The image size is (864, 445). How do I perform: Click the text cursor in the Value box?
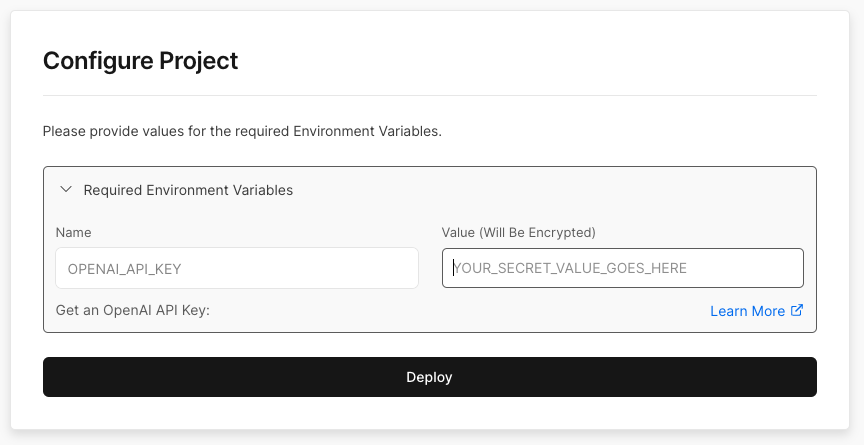point(453,268)
